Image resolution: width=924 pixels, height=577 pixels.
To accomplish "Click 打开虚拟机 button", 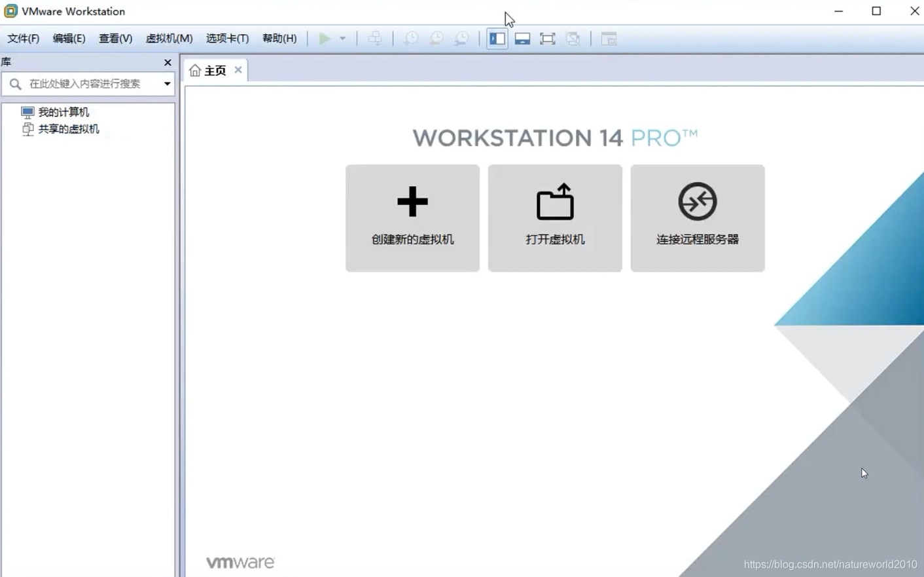I will (555, 218).
